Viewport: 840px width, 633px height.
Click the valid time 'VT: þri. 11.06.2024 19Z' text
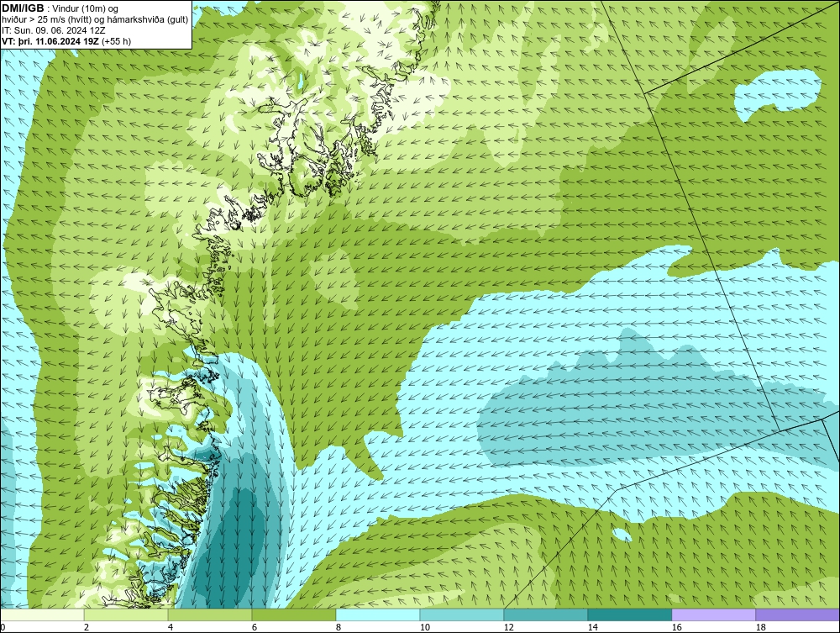click(50, 41)
